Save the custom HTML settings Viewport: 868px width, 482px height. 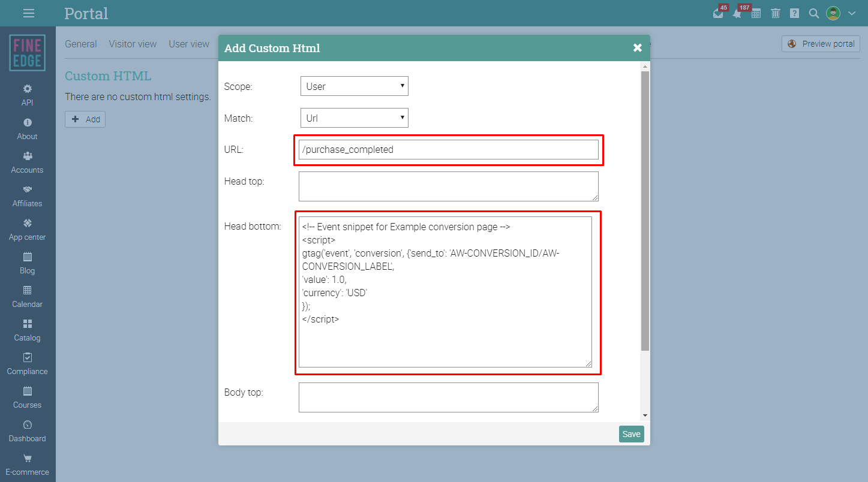click(631, 434)
